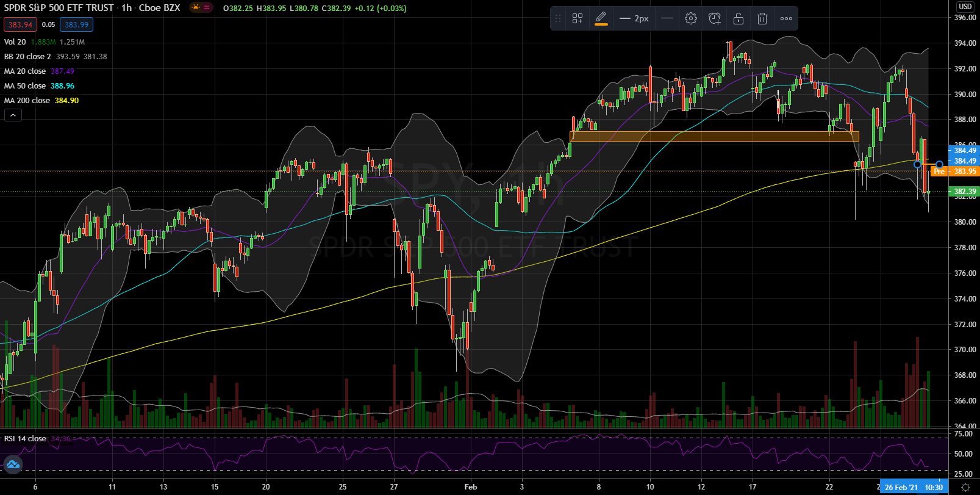The height and width of the screenshot is (495, 980).
Task: Select the MA 20 close legend
Action: (25, 71)
